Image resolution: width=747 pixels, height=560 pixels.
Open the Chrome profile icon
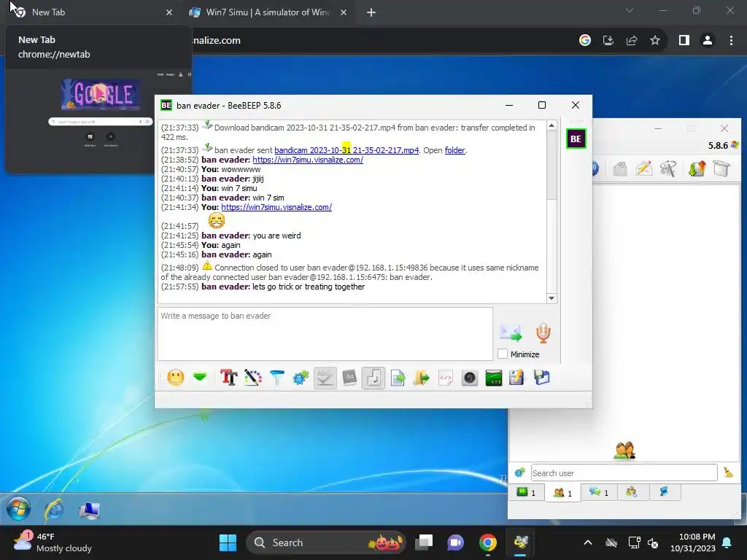point(708,41)
